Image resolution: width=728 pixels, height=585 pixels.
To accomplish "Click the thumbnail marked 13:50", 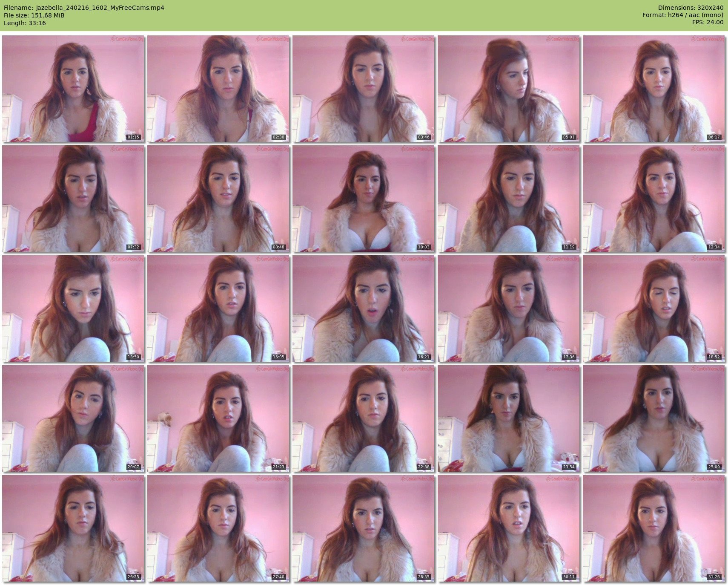I will (73, 308).
